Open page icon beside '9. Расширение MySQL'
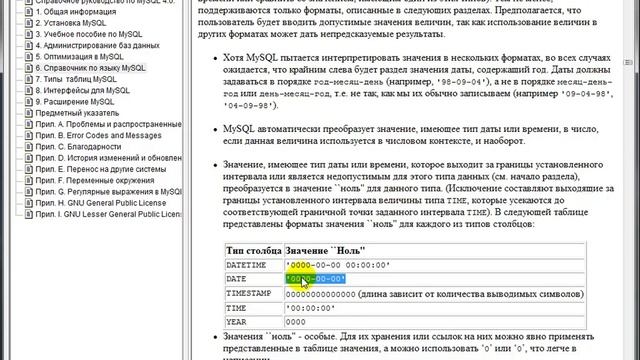The height and width of the screenshot is (360, 640). click(29, 102)
